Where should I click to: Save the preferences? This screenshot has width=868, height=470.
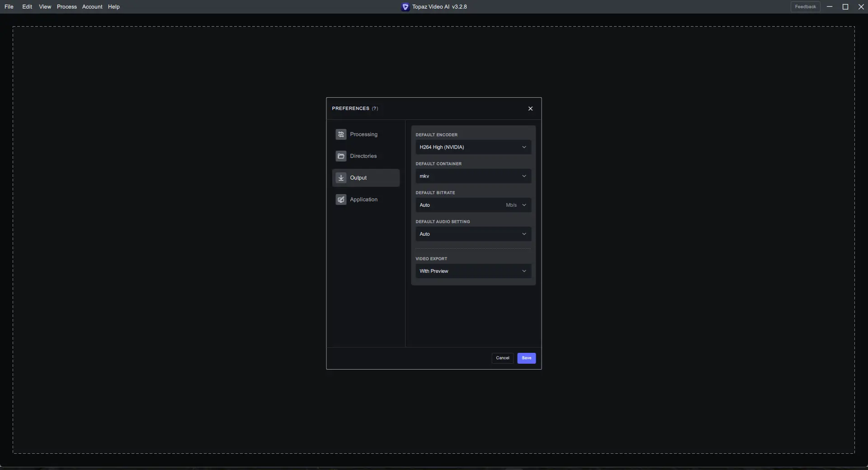526,358
